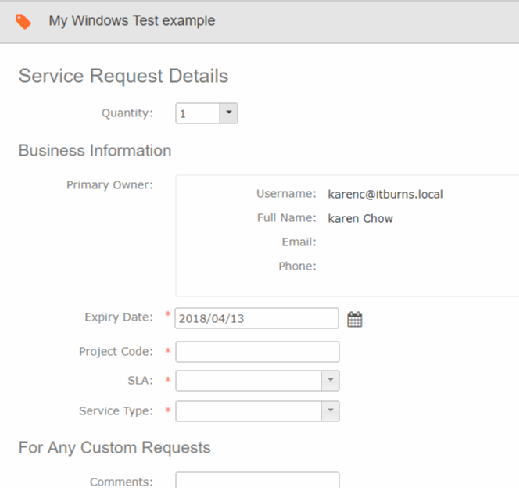The image size is (519, 488).
Task: Click the karenc@itburns.local username text
Action: pos(385,194)
